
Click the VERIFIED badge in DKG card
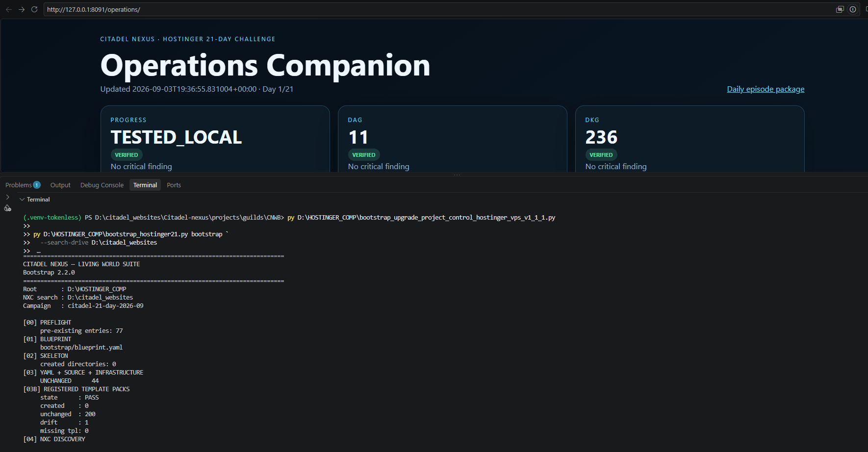601,155
